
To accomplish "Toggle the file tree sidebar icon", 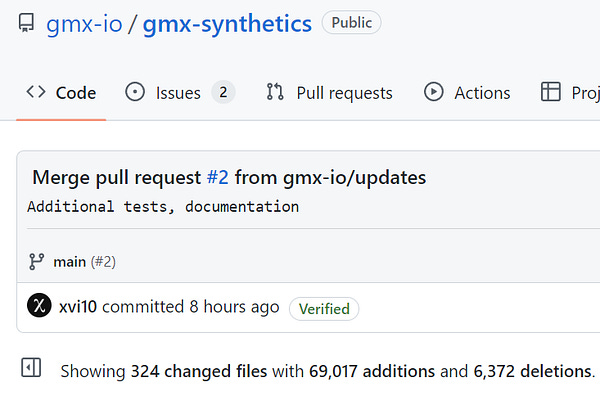I will coord(31,368).
